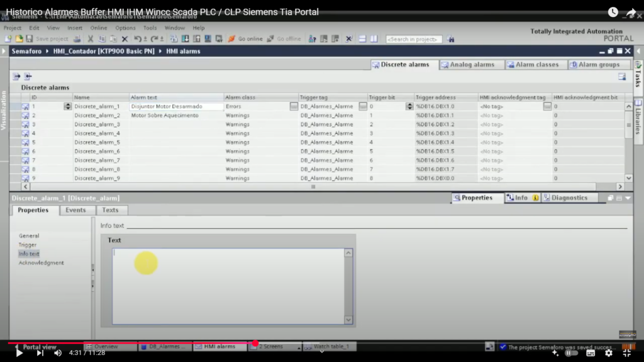Toggle autoplay switch in the video player
This screenshot has width=644, height=362.
click(570, 353)
